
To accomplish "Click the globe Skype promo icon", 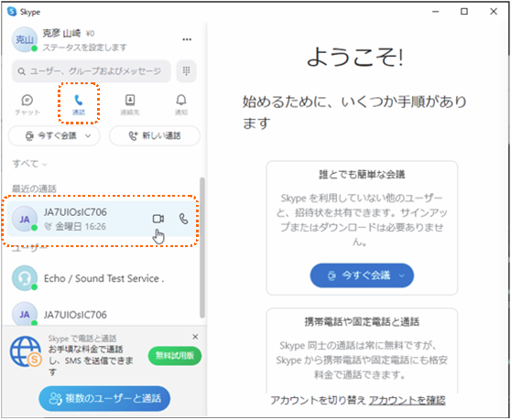I will click(26, 351).
